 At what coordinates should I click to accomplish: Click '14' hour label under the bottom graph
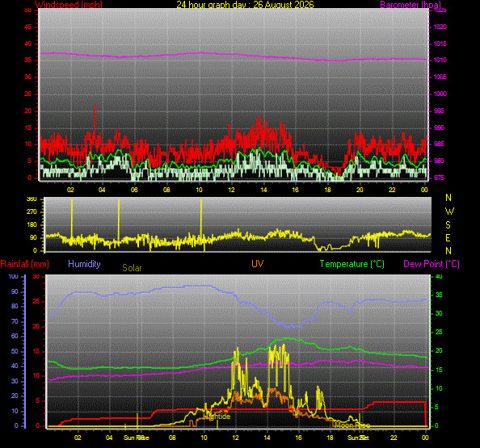267,438
